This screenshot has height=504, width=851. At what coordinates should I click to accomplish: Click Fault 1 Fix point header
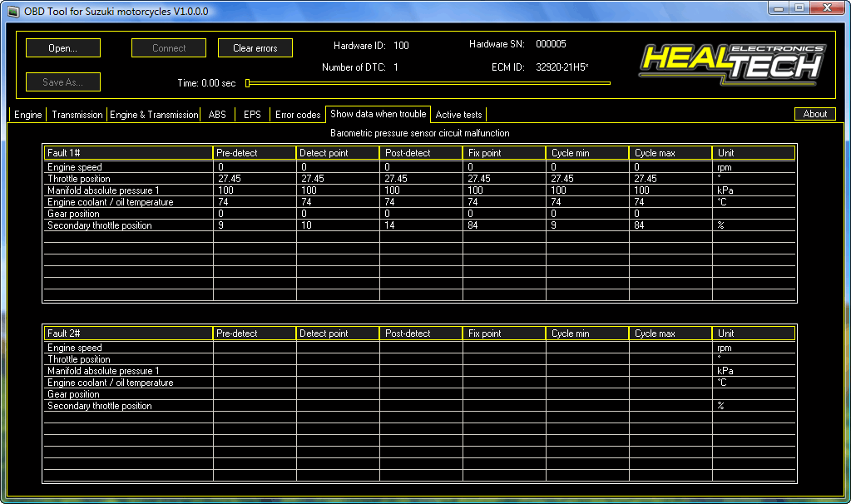tap(504, 153)
